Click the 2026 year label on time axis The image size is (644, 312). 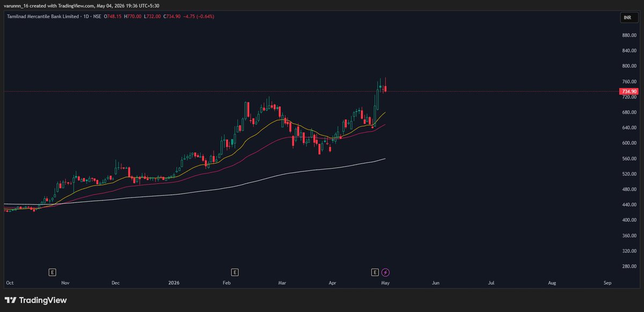click(174, 283)
